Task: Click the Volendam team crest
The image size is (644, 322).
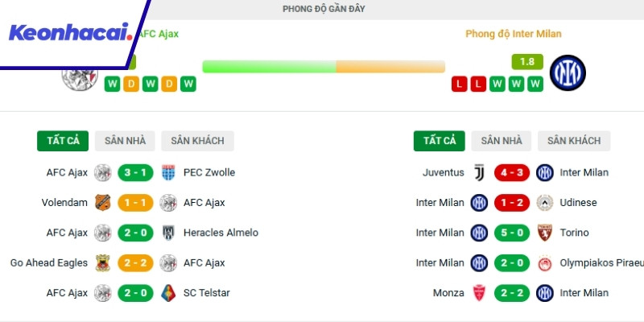Action: [102, 203]
